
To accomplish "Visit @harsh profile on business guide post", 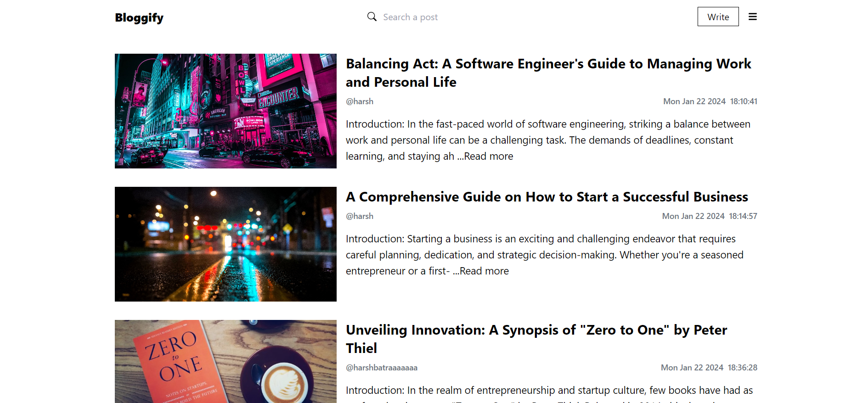I will coord(360,216).
